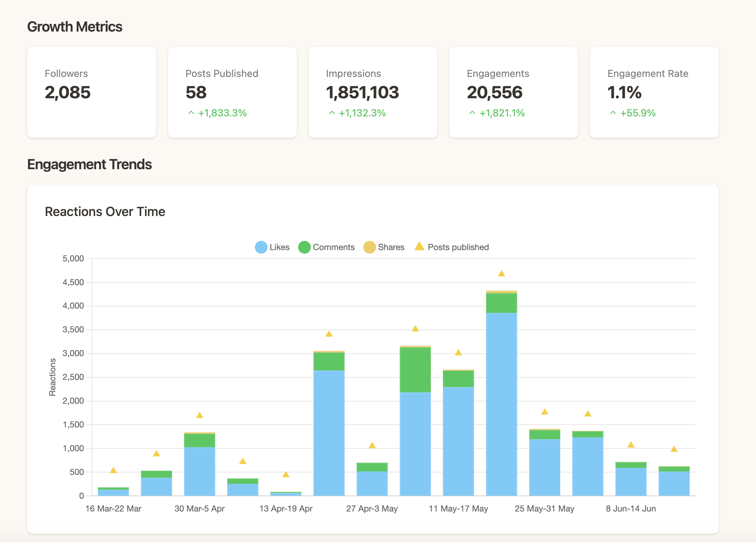Click the Reactions Over Time chart title
This screenshot has height=542, width=756.
[105, 212]
